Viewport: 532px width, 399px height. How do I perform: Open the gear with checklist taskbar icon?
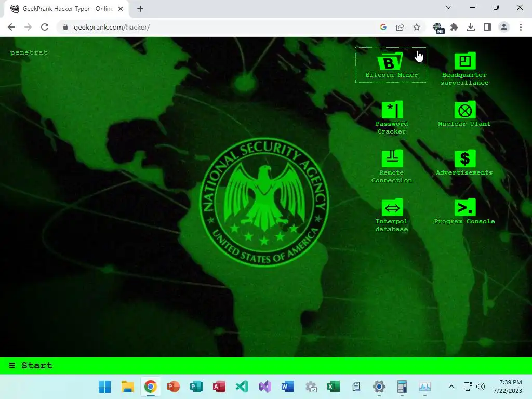[x=311, y=387]
